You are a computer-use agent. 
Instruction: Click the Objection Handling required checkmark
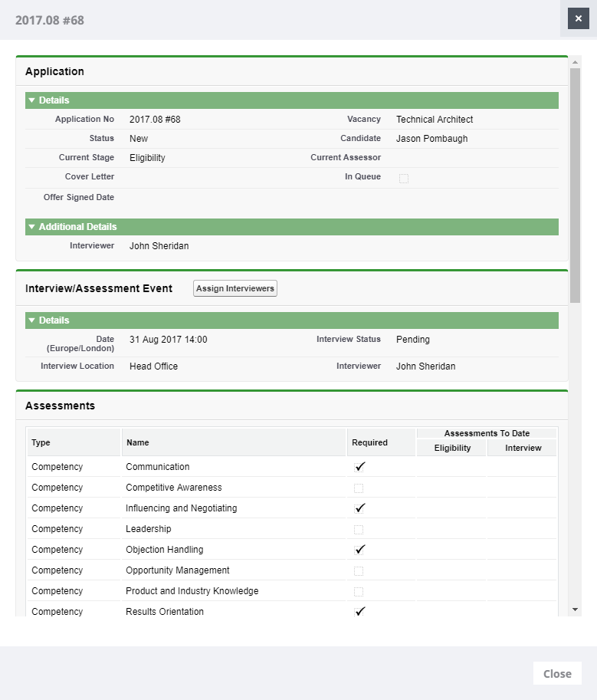359,550
